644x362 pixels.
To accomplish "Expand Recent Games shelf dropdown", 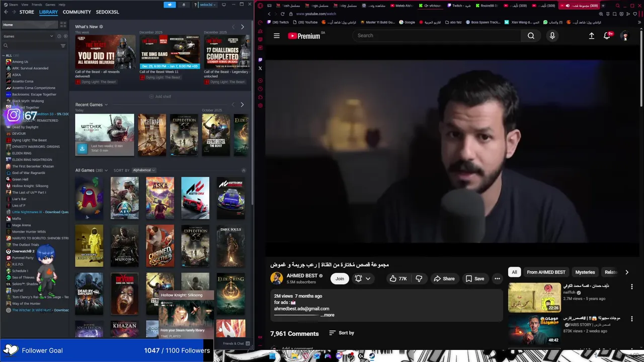I will point(106,105).
